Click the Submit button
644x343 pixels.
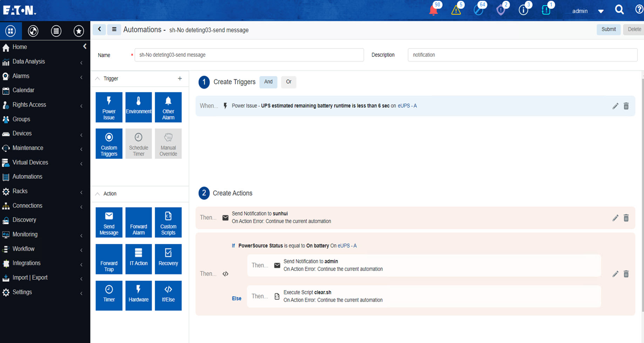coord(608,29)
